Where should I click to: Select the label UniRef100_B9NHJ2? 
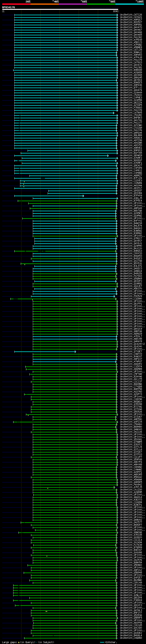(131, 53)
